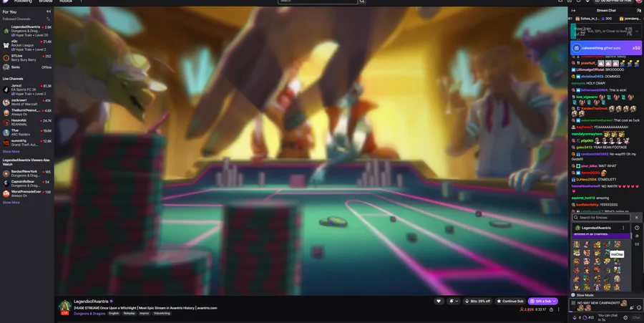Toggle follow heart button
644x323 pixels.
tap(439, 302)
